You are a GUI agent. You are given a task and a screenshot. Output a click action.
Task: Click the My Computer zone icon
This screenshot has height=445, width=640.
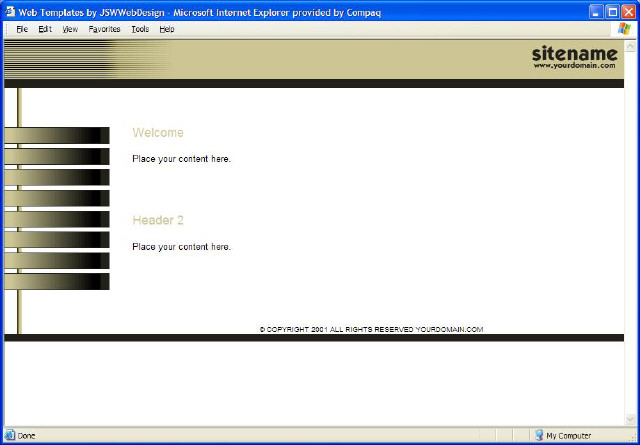tap(539, 436)
